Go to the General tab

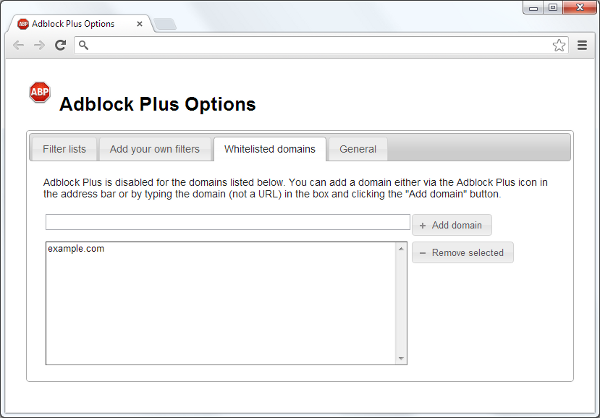(358, 149)
